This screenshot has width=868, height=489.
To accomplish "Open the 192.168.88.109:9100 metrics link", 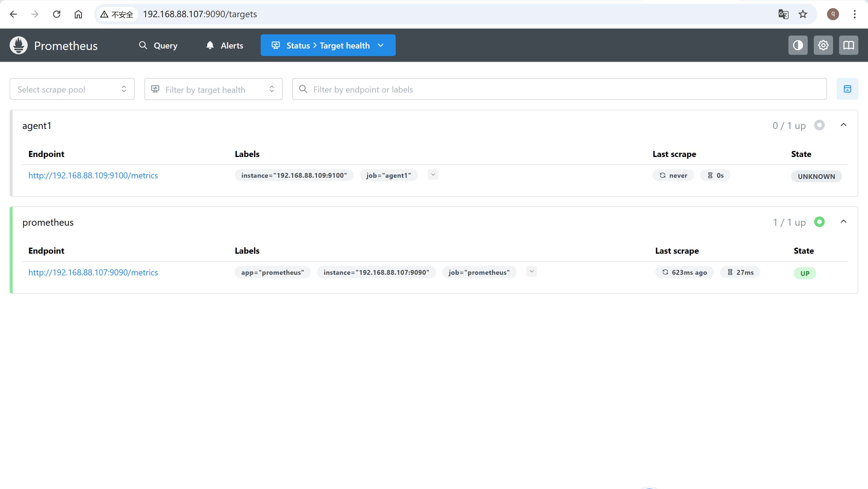I will (x=93, y=175).
